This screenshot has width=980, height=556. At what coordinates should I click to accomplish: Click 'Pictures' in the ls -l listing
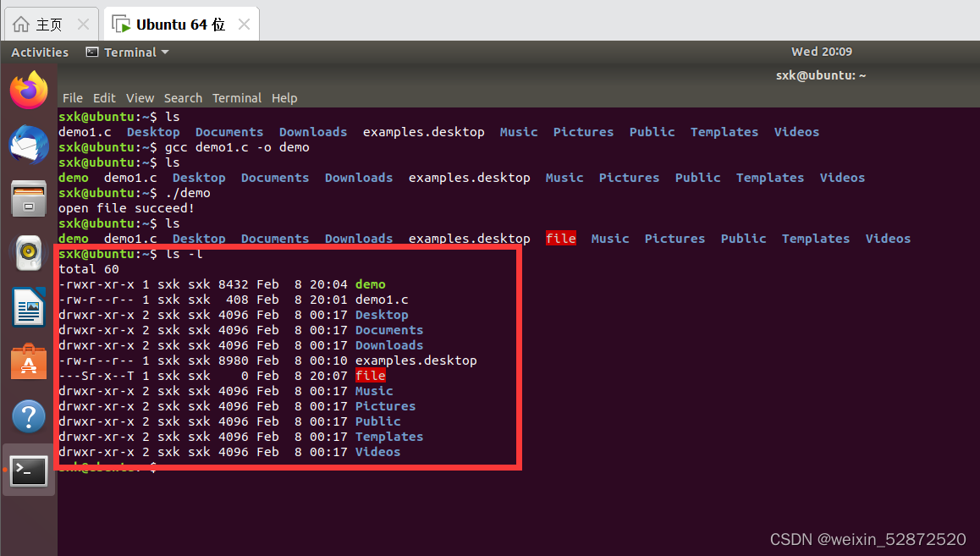coord(386,406)
